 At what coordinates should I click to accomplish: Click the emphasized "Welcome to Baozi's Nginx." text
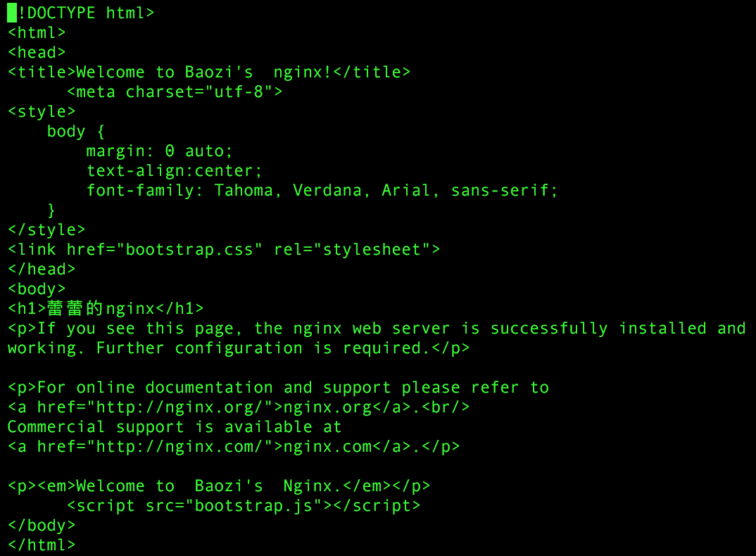[203, 486]
